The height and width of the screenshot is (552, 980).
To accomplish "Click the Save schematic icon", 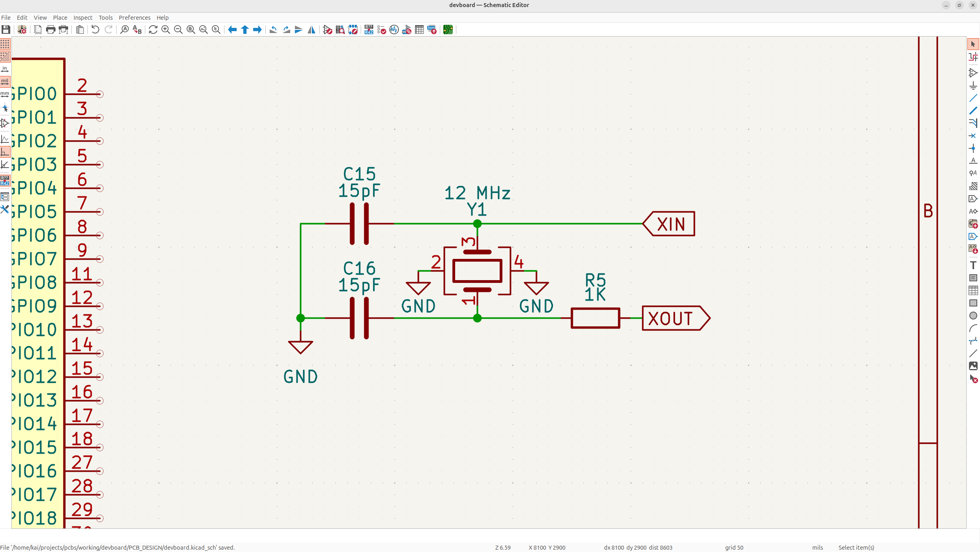I will tap(6, 30).
